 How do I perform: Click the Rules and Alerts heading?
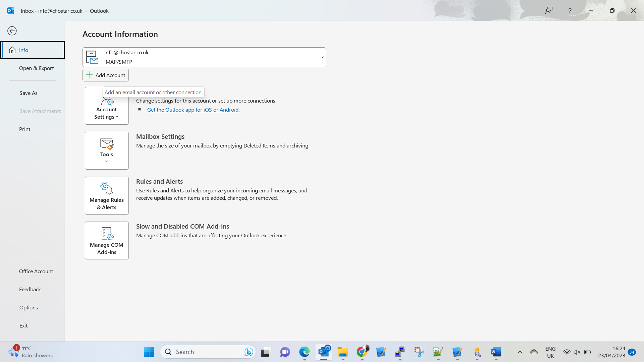159,181
